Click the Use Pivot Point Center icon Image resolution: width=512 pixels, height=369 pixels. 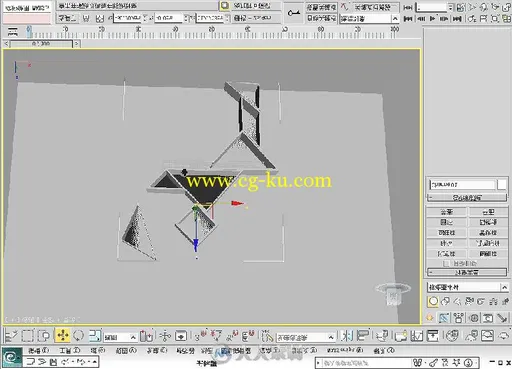pos(146,336)
